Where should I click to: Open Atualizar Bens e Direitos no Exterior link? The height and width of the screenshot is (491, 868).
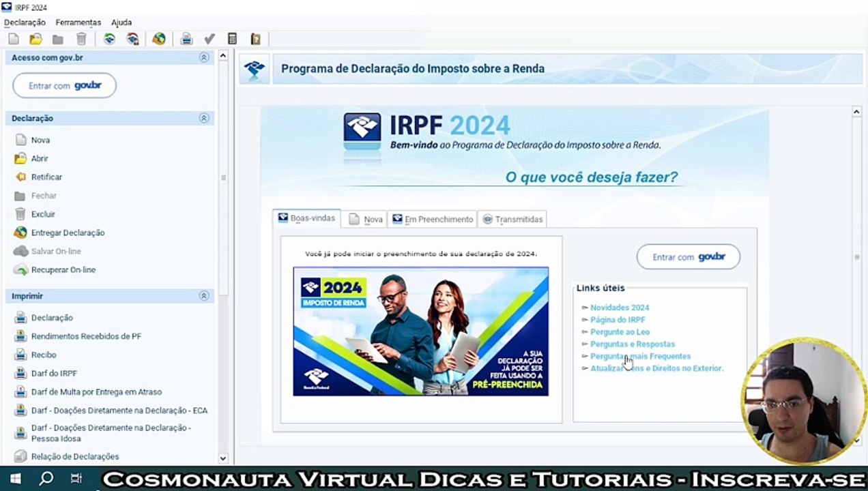pyautogui.click(x=656, y=369)
